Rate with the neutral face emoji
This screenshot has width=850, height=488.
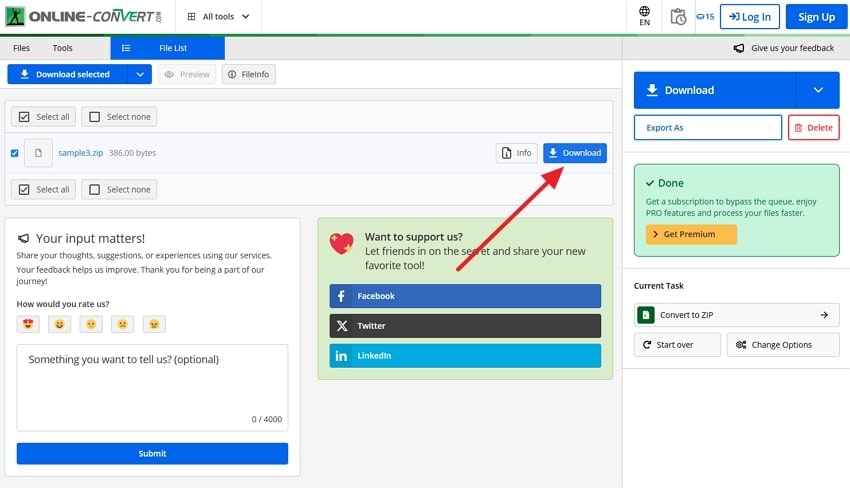pyautogui.click(x=91, y=324)
